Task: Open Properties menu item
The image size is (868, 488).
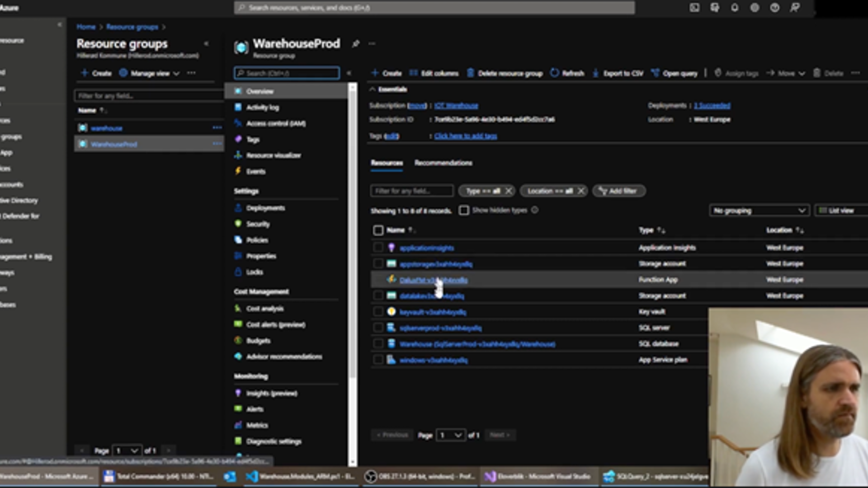Action: tap(261, 256)
